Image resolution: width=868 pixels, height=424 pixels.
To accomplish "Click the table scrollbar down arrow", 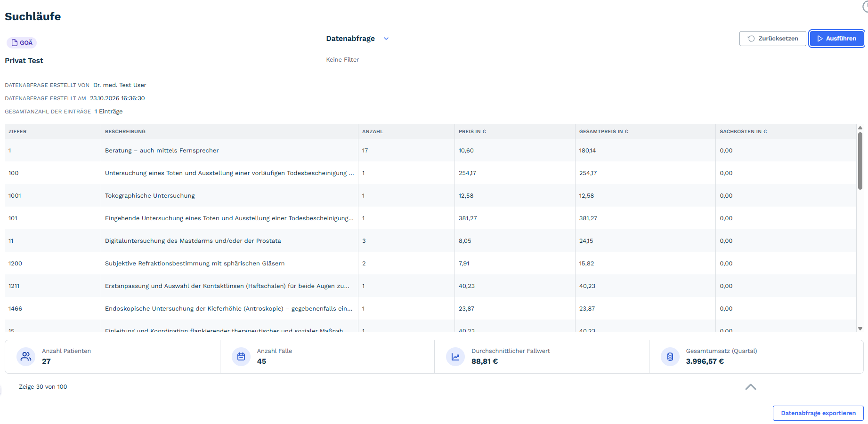I will click(x=860, y=329).
